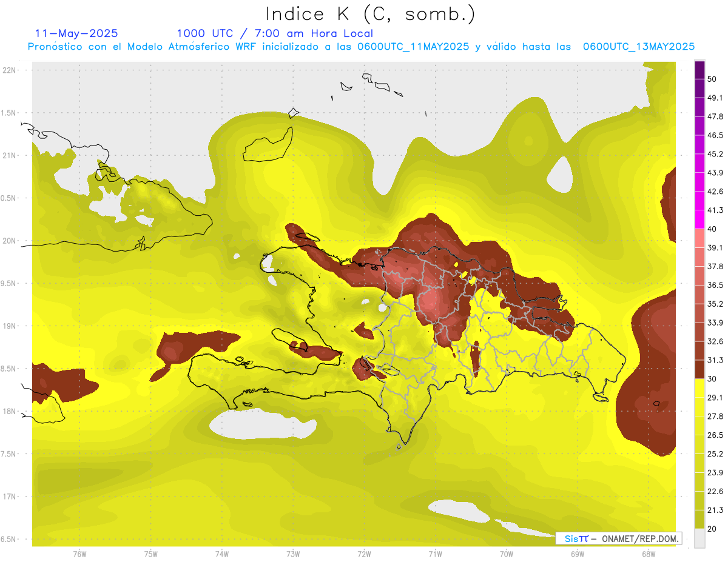The width and height of the screenshot is (728, 562).
Task: Click the 'Indice K (C, somb.)' title
Action: coord(371,13)
